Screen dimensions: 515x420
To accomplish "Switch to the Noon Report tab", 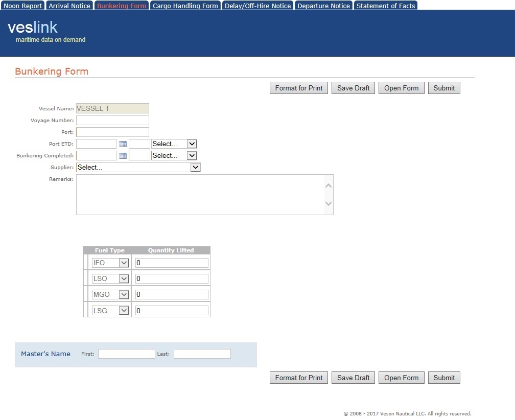I will (x=22, y=5).
